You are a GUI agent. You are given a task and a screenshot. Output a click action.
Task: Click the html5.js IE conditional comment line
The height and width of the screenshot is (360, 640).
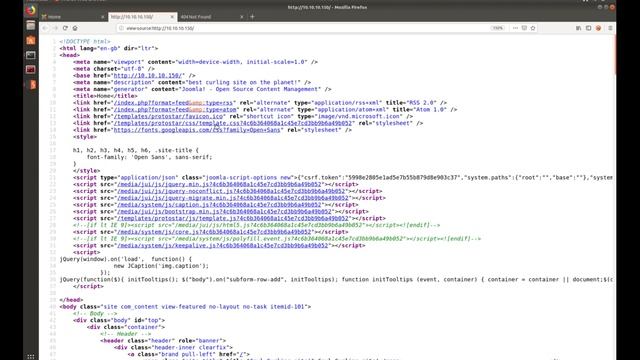(257, 225)
